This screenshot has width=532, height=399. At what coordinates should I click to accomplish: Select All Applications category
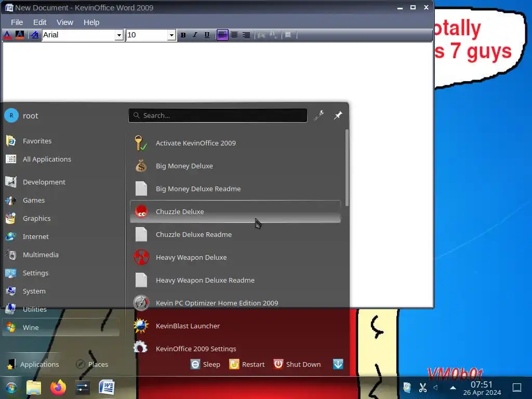click(x=61, y=159)
